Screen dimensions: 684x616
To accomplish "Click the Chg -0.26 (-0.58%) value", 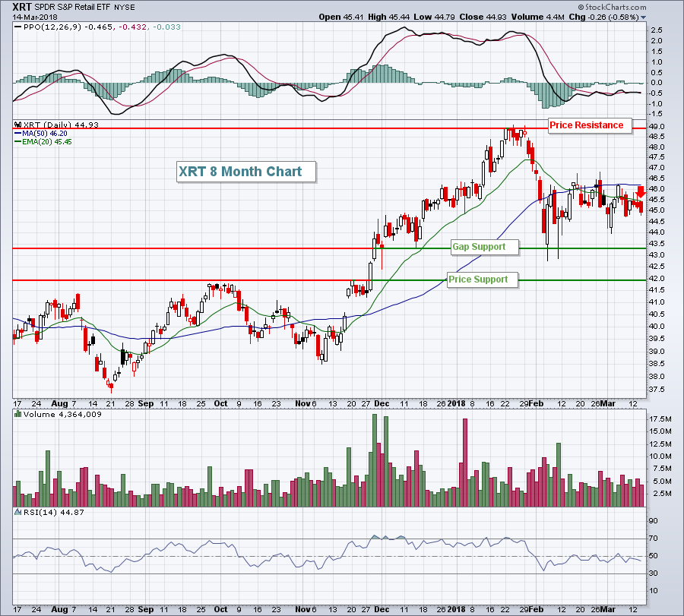I will pos(604,17).
